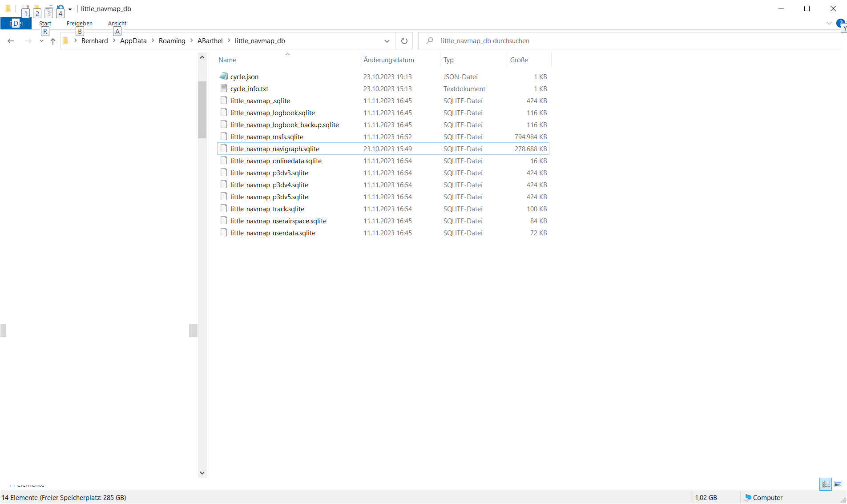Open Help with the question mark icon
The image size is (847, 504).
point(840,24)
